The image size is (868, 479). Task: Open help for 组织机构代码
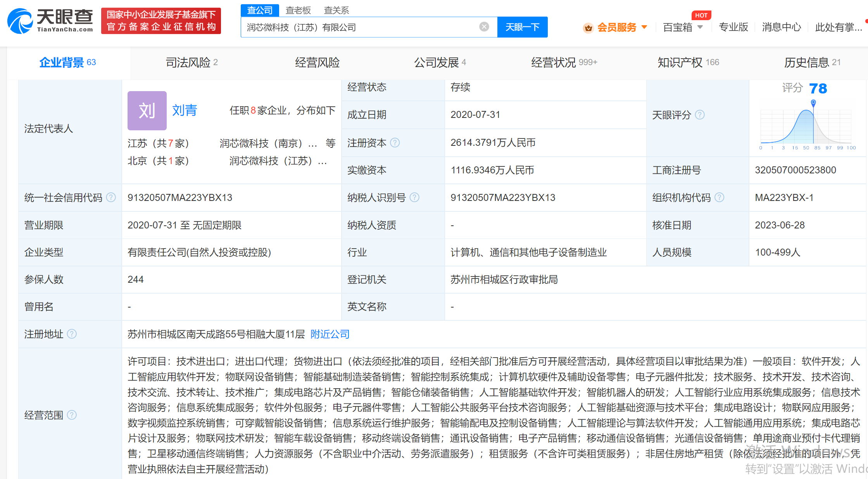pos(719,197)
